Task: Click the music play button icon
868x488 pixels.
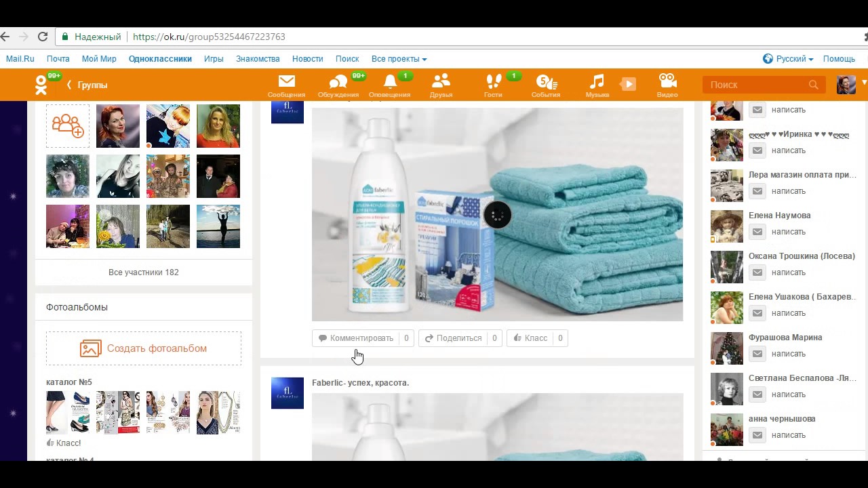Action: (629, 84)
